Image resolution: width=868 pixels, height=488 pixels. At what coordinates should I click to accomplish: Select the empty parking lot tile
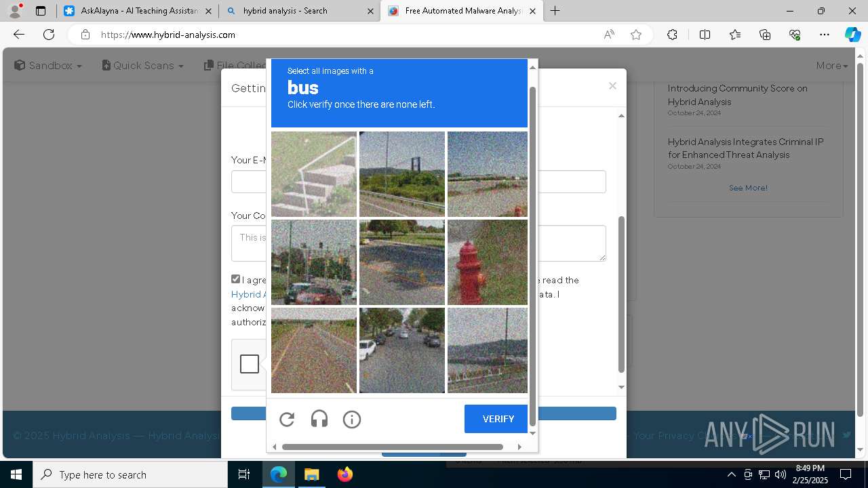[x=402, y=262]
